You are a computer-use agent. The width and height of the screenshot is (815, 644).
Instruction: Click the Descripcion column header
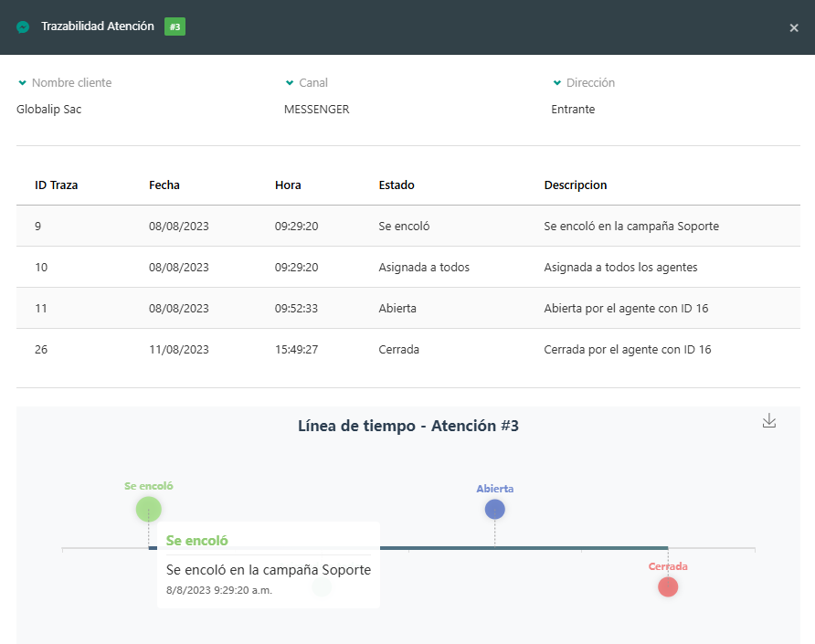click(x=575, y=185)
